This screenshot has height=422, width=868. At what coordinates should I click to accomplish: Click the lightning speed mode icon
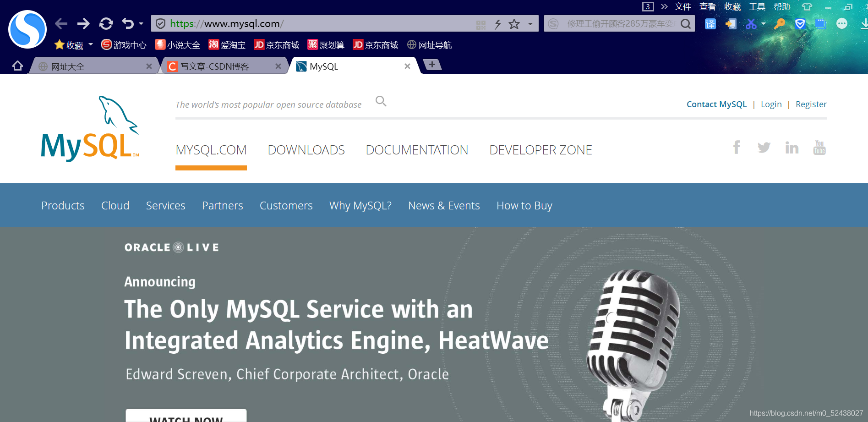pyautogui.click(x=498, y=24)
